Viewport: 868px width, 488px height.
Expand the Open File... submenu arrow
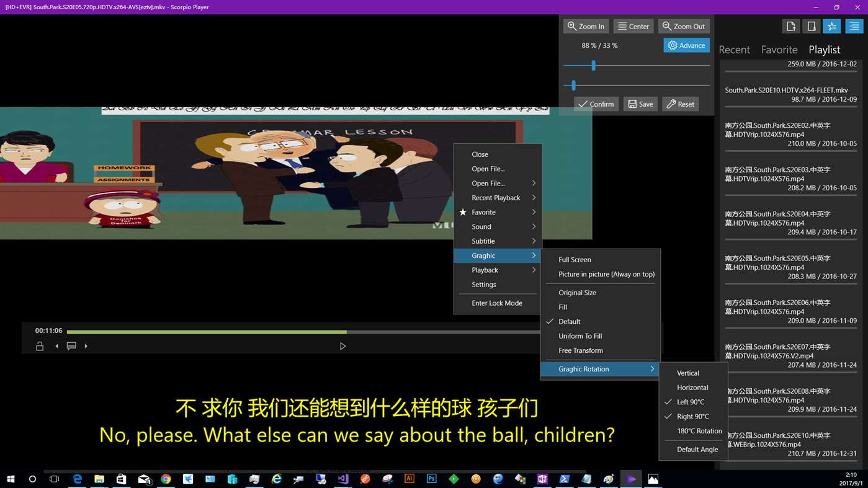[x=534, y=183]
